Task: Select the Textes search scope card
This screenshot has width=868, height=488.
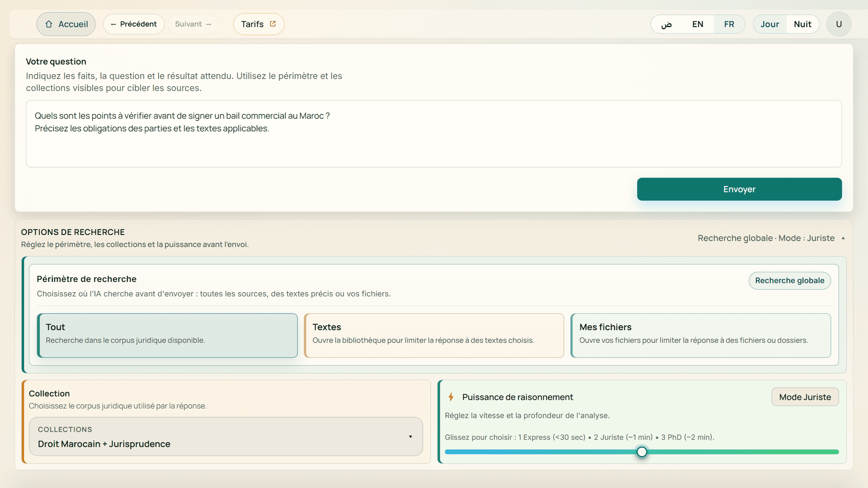Action: 434,335
